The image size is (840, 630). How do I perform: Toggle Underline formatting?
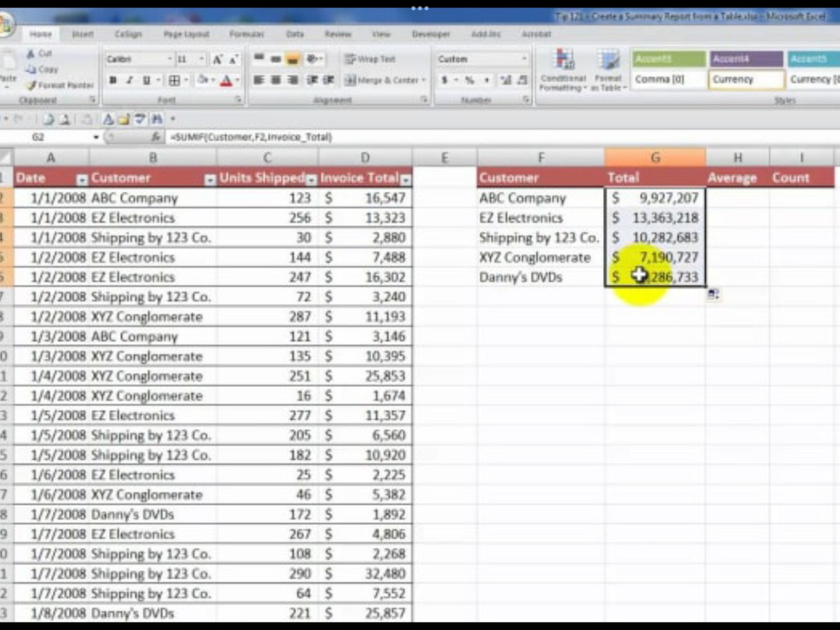click(146, 81)
